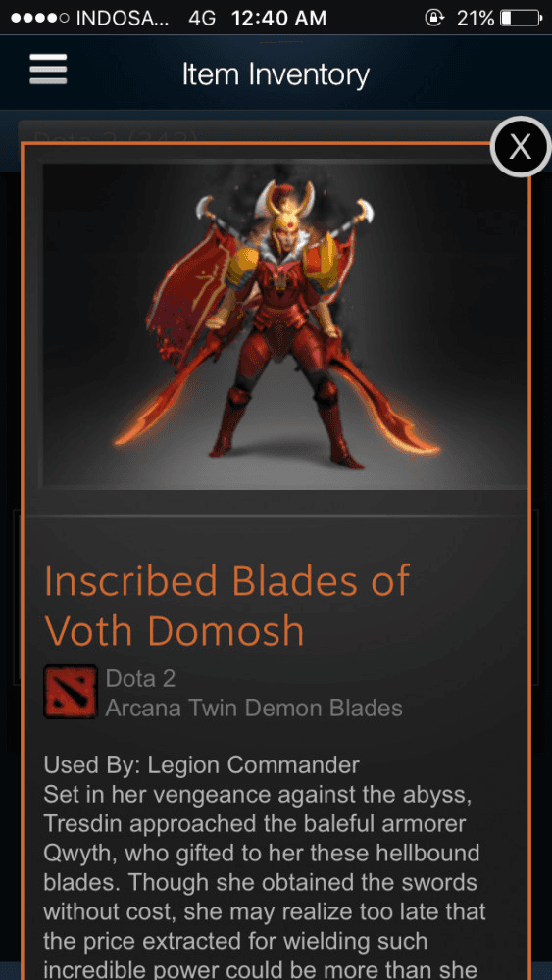Tap the rotation lock status icon
This screenshot has width=552, height=980.
(x=432, y=18)
